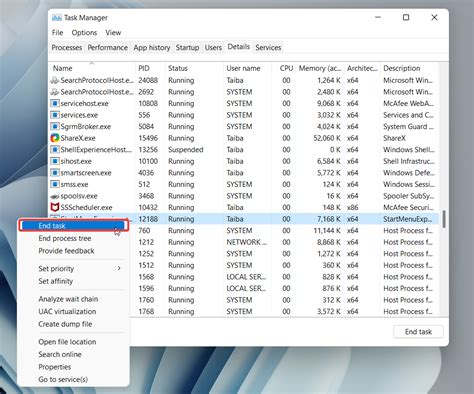Select the Details tab

point(239,47)
